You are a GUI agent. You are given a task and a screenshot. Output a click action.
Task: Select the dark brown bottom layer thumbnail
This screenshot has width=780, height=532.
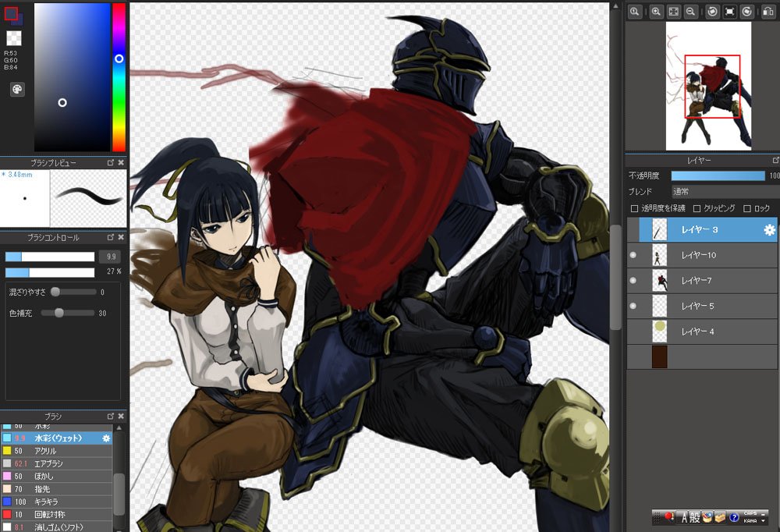click(x=659, y=356)
